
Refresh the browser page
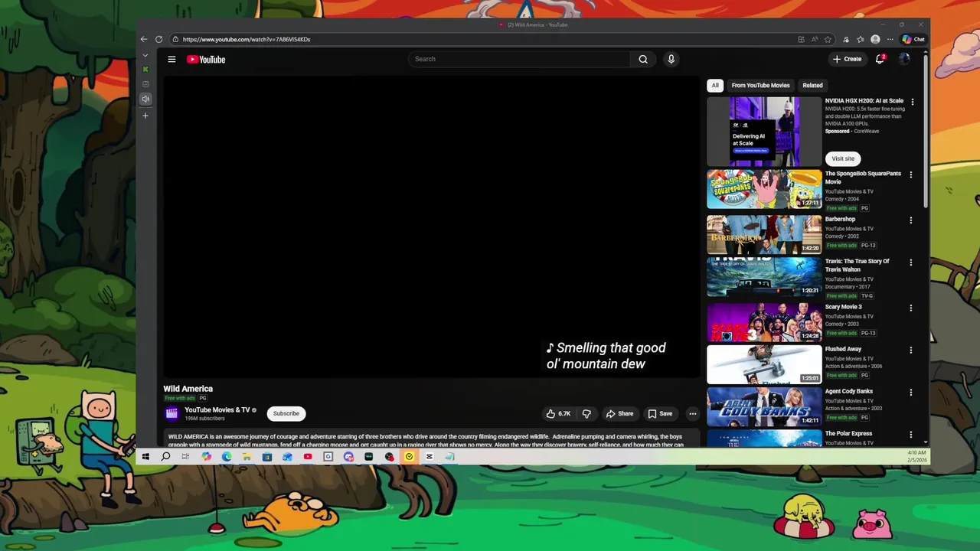pos(158,39)
